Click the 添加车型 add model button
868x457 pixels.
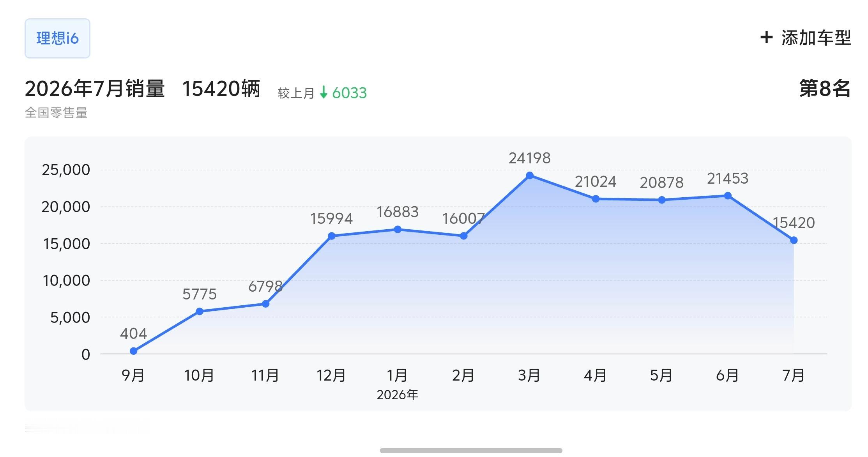pos(805,38)
